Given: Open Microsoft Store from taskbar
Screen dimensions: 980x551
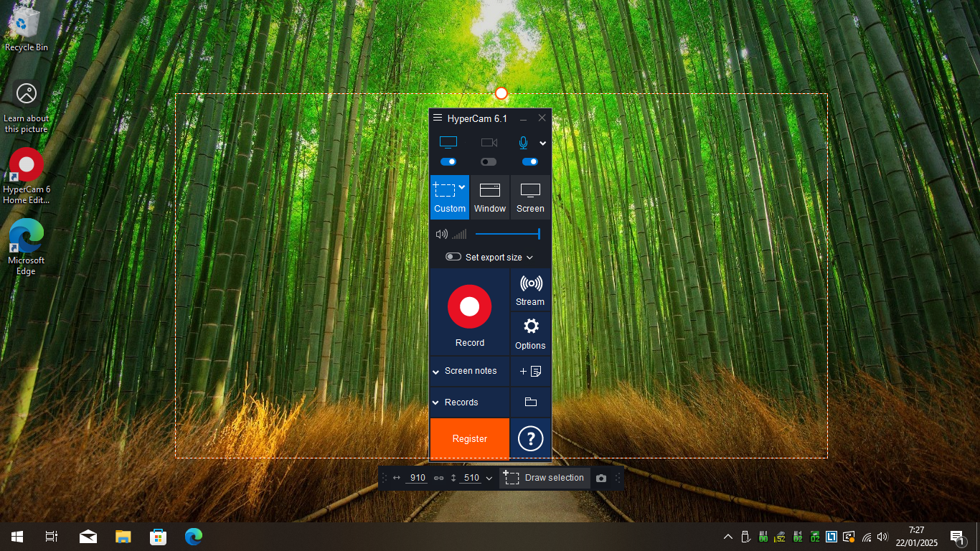Looking at the screenshot, I should pyautogui.click(x=158, y=537).
